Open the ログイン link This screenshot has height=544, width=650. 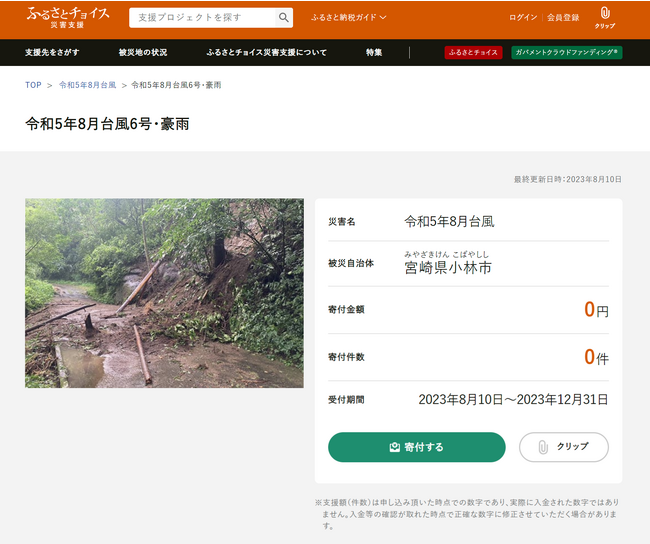click(522, 18)
